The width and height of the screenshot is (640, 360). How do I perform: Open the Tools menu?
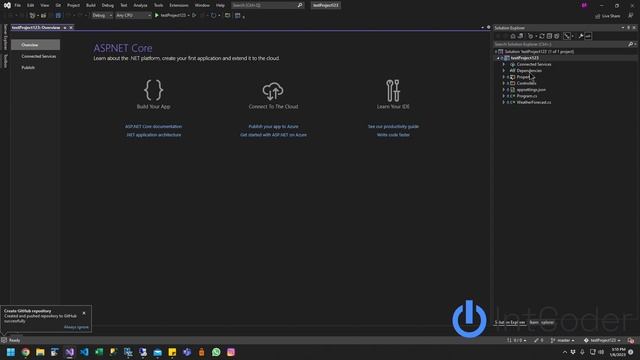click(158, 5)
